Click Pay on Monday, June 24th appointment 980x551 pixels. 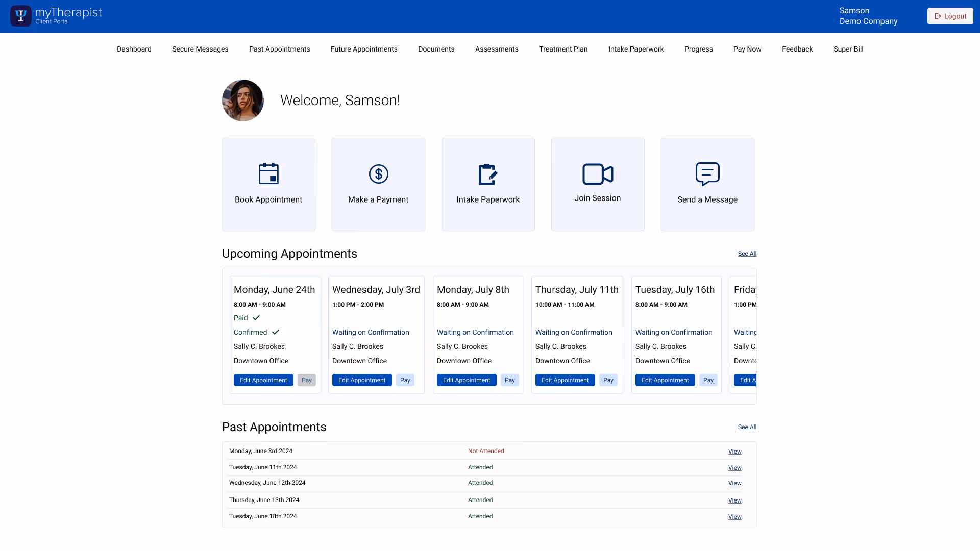point(307,380)
